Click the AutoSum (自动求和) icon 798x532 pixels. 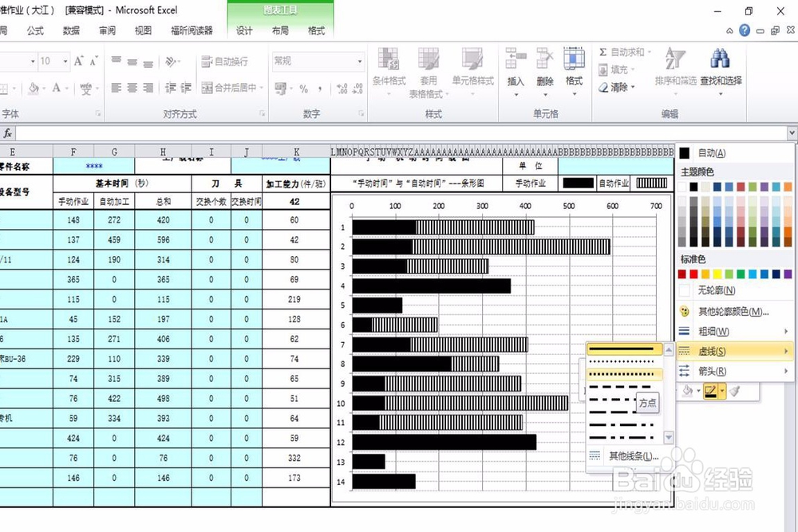click(602, 53)
